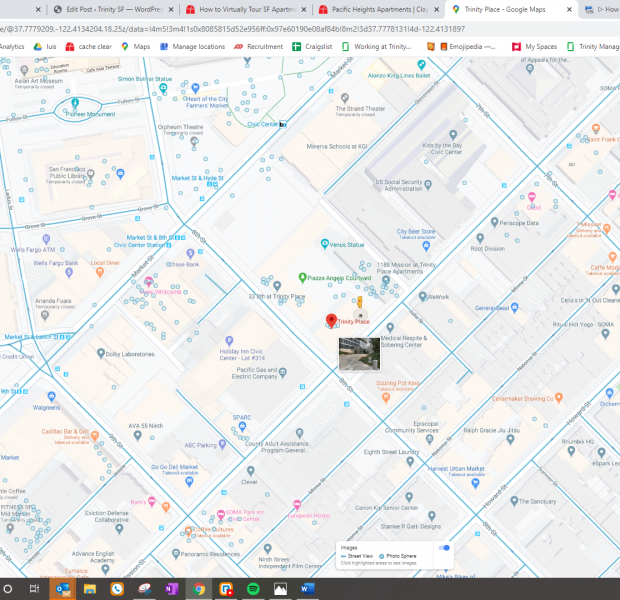This screenshot has height=600, width=620.
Task: Click The Sanctuary gray pin
Action: 514,501
